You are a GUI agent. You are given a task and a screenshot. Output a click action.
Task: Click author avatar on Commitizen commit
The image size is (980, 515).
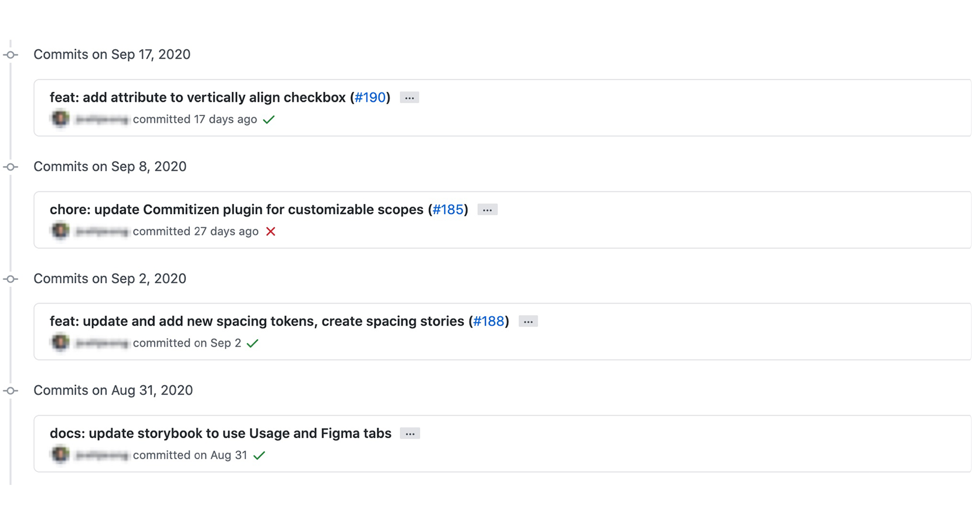click(60, 231)
